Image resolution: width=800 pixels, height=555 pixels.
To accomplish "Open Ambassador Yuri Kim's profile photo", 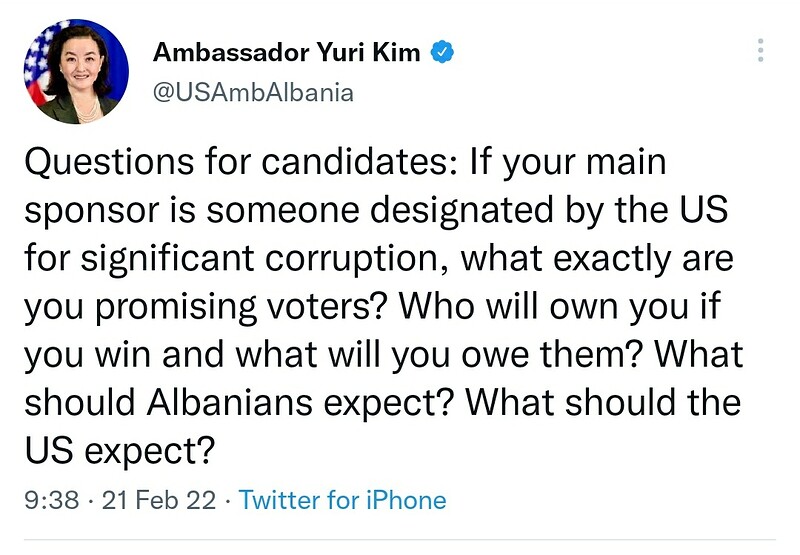I will point(75,72).
